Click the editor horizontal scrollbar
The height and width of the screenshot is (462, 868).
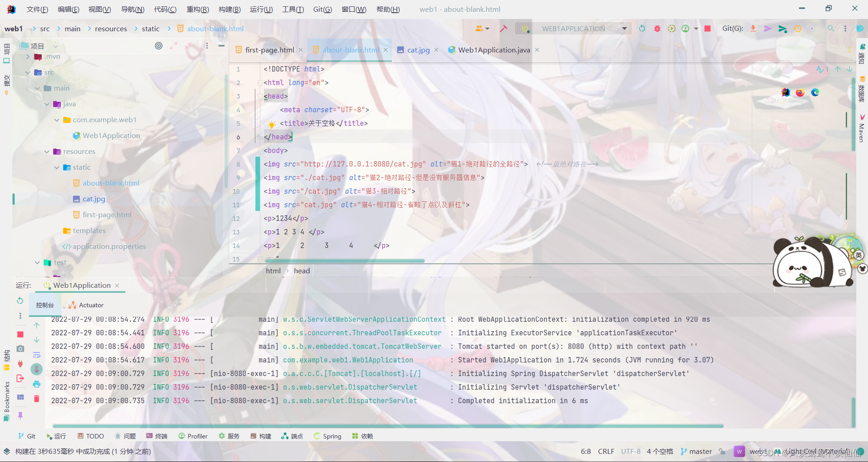pos(345,261)
